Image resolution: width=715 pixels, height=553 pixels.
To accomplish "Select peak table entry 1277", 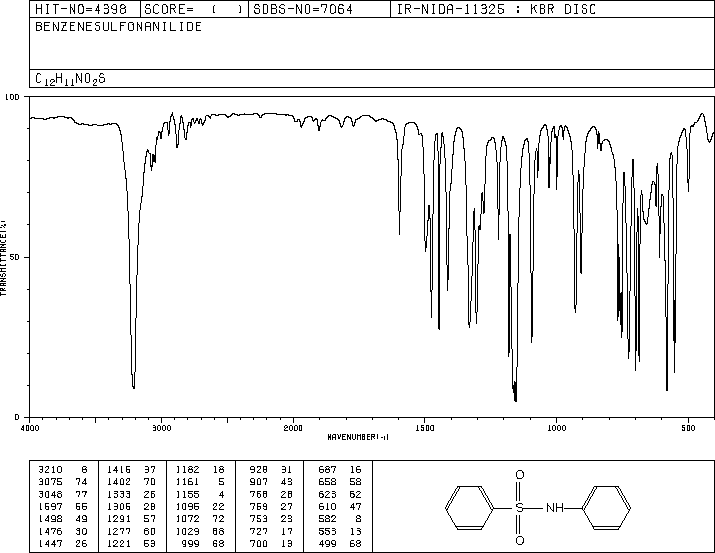I will tap(131, 532).
